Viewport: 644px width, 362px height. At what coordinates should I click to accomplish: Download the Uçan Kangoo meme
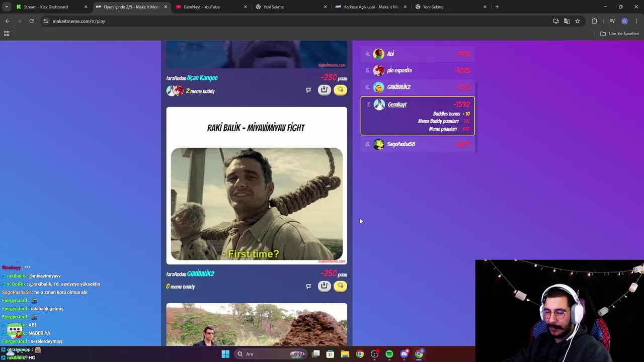324,90
